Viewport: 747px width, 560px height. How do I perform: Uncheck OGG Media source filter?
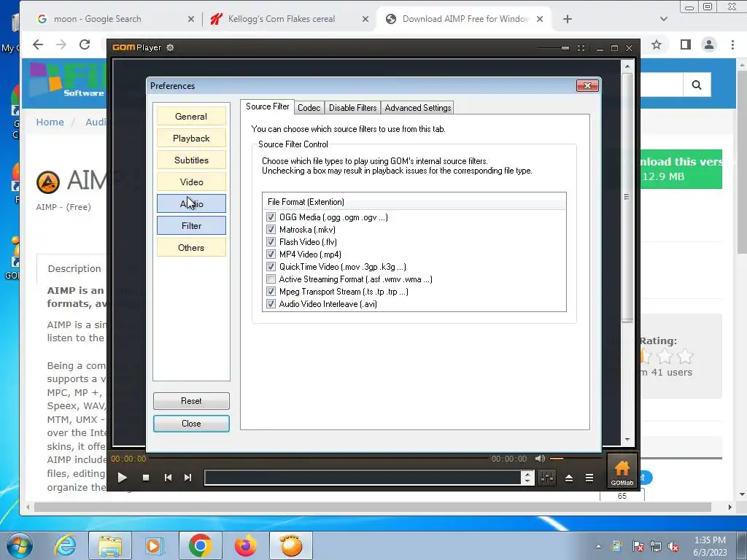click(x=271, y=217)
